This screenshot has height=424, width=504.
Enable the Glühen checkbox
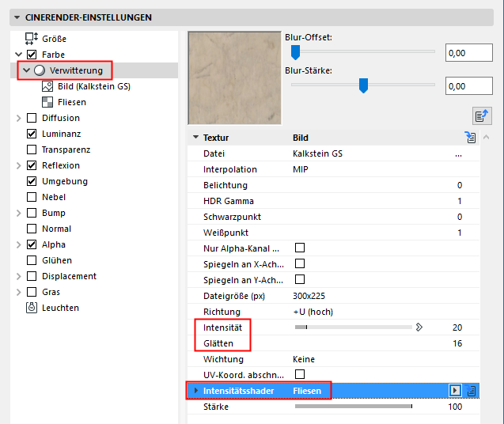pos(32,260)
